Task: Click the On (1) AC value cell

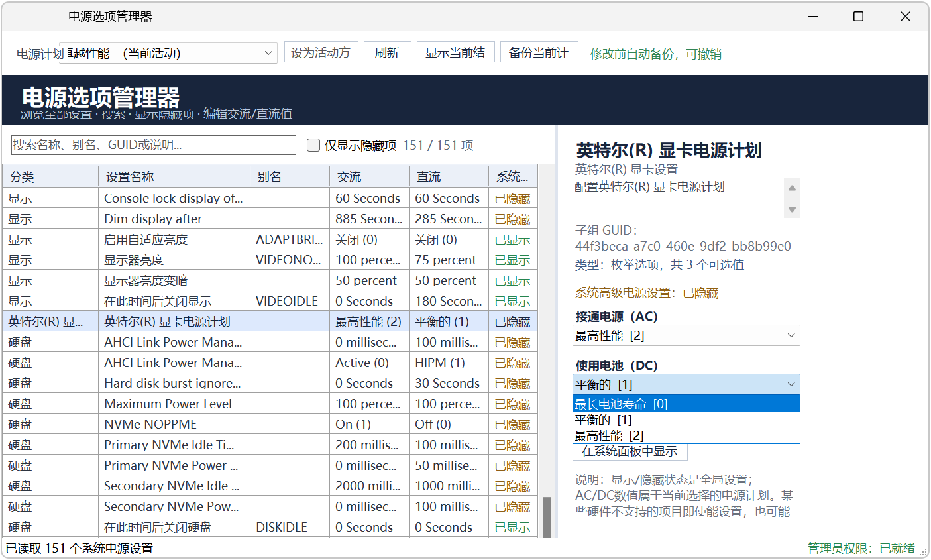Action: pyautogui.click(x=369, y=424)
